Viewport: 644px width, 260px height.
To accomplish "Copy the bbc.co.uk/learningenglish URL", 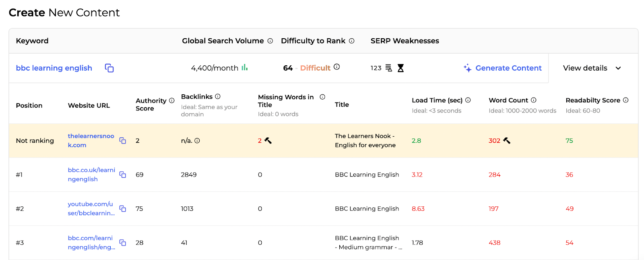I will tap(123, 175).
